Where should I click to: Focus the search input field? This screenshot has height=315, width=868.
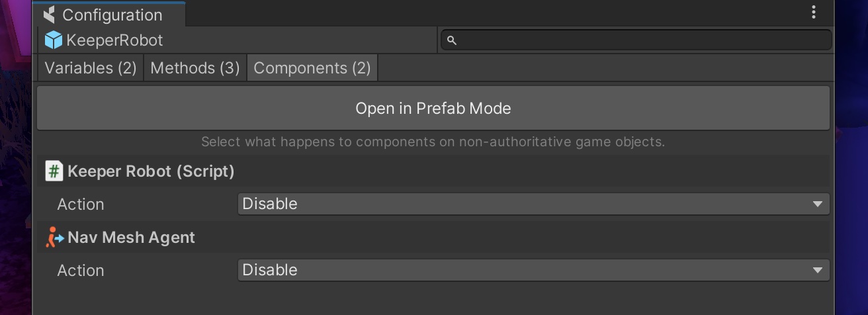642,40
